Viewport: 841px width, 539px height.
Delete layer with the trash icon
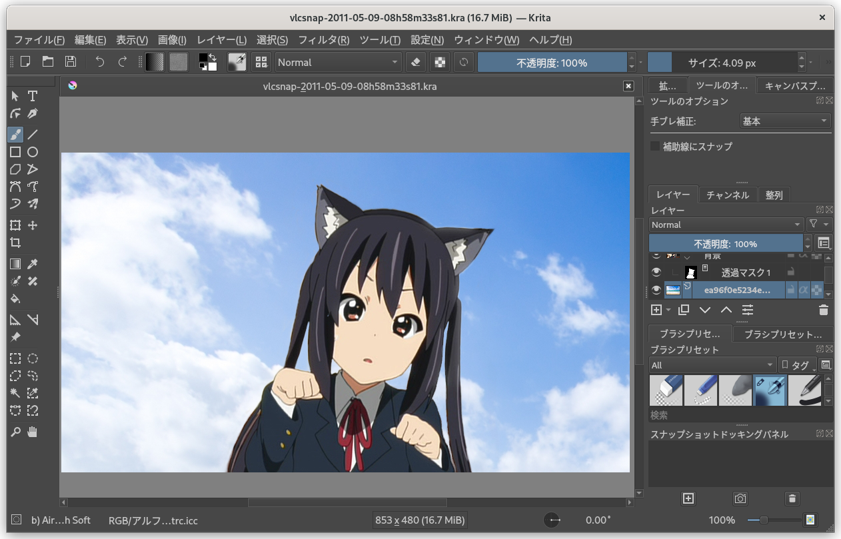tap(823, 310)
